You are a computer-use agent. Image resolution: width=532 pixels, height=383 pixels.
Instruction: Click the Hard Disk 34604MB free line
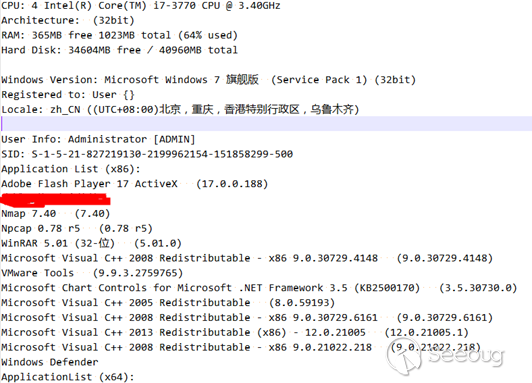(x=119, y=50)
